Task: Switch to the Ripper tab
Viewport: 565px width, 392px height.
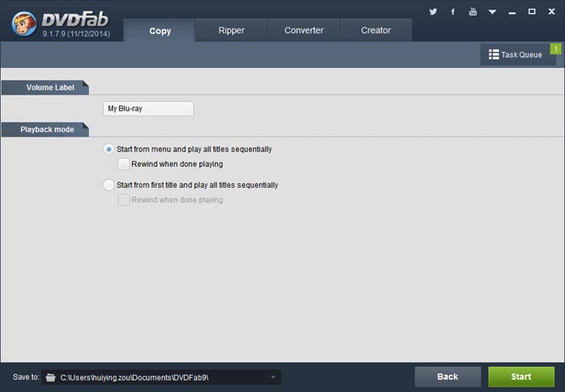Action: click(x=231, y=30)
